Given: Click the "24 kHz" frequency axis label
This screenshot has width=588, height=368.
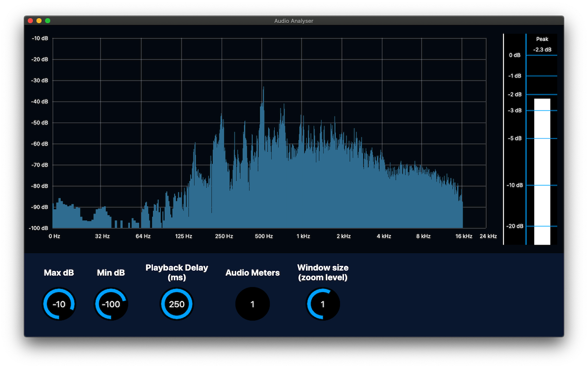Looking at the screenshot, I should tap(488, 236).
